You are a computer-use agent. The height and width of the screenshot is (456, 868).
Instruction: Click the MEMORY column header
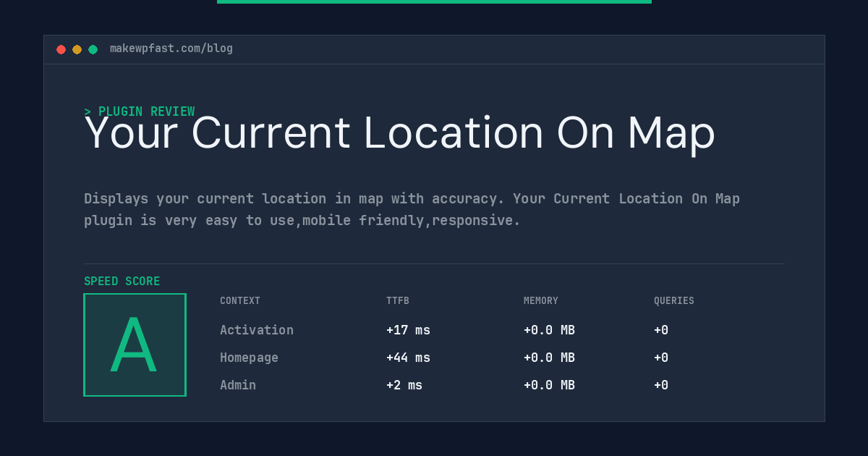coord(541,301)
